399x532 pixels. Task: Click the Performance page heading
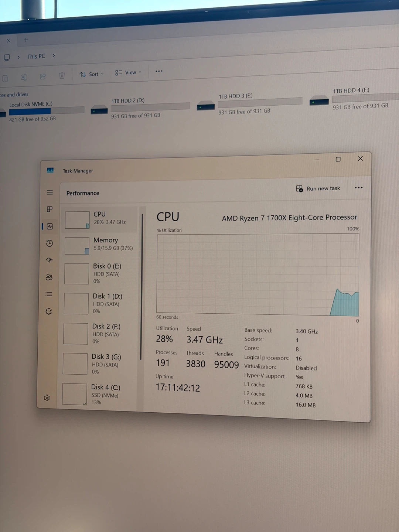(83, 193)
